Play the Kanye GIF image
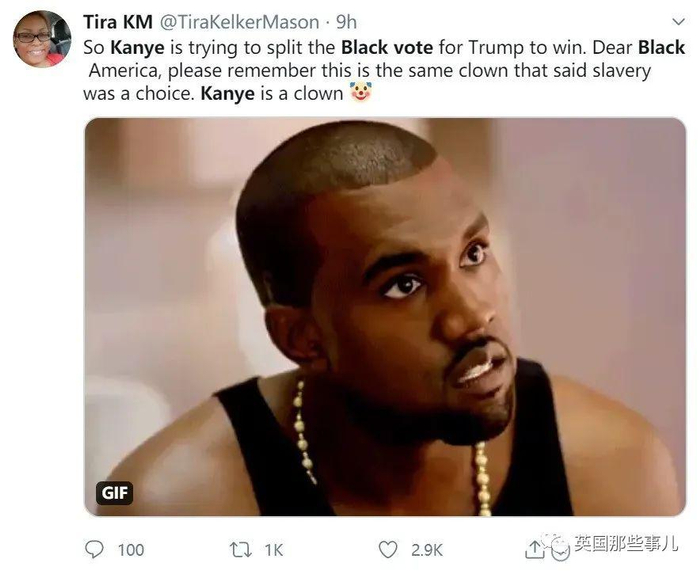This screenshot has height=574, width=700. [x=385, y=317]
